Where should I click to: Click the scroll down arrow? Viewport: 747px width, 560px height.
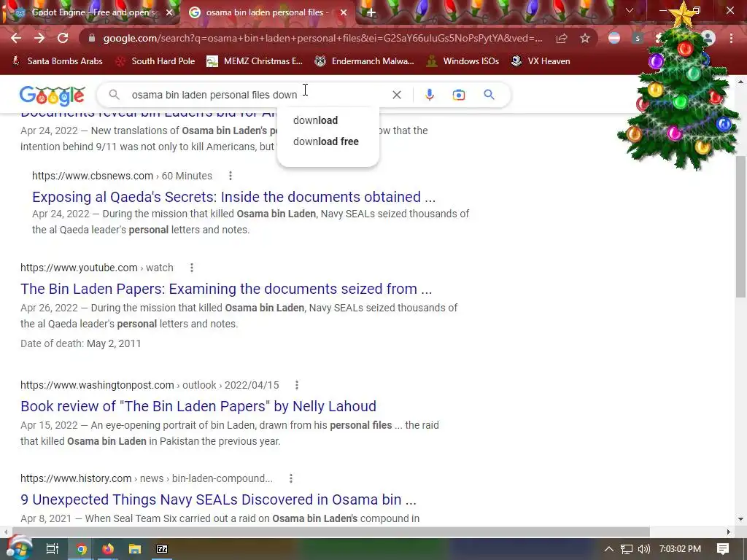[x=741, y=519]
